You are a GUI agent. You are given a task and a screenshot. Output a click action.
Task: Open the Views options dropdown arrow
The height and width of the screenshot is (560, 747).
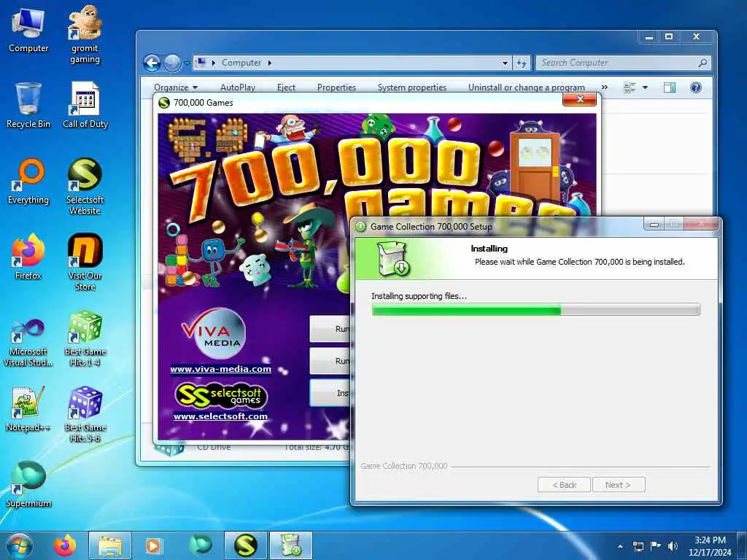point(645,87)
